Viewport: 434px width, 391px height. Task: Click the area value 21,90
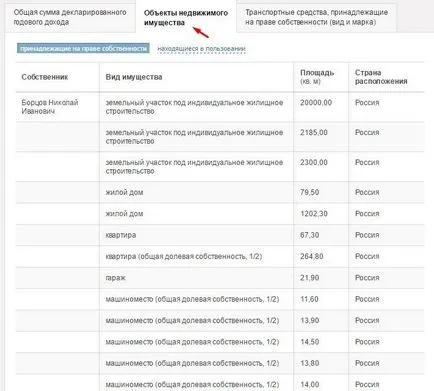[x=310, y=278]
